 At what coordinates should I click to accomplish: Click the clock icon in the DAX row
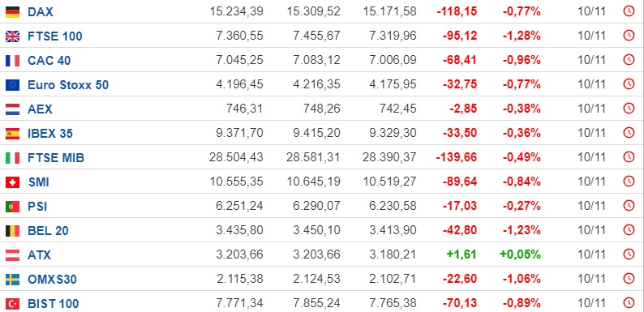pyautogui.click(x=629, y=11)
